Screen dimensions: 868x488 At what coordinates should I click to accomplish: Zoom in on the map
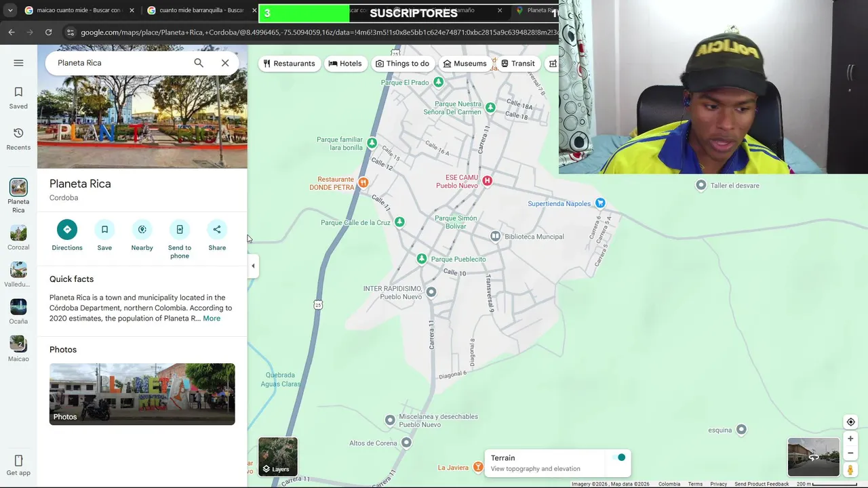(850, 439)
